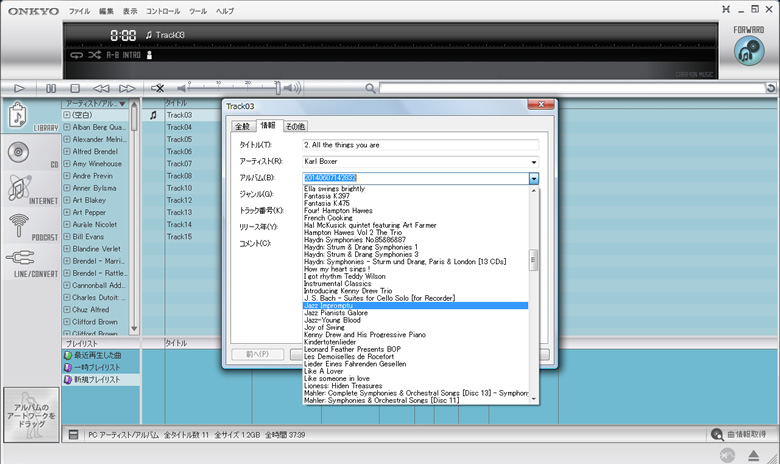Screen dimensions: 780x464
Task: Click the album list scrollbar thumb
Action: pyautogui.click(x=533, y=260)
